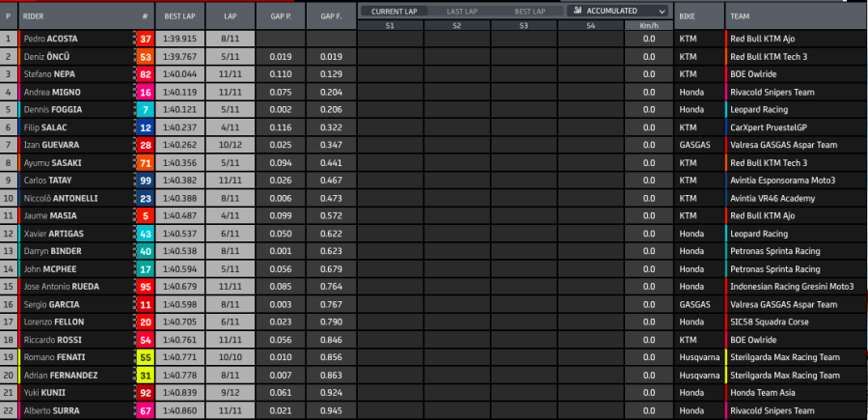The height and width of the screenshot is (420, 868).
Task: Select the Best Lap sector tab
Action: [x=529, y=11]
